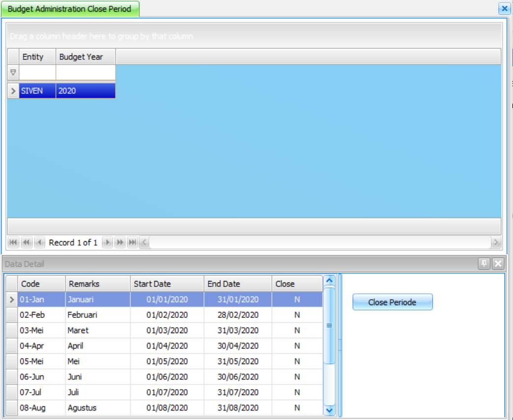The width and height of the screenshot is (513, 420).
Task: Click end date 31/07/2020 cell
Action: (x=238, y=392)
